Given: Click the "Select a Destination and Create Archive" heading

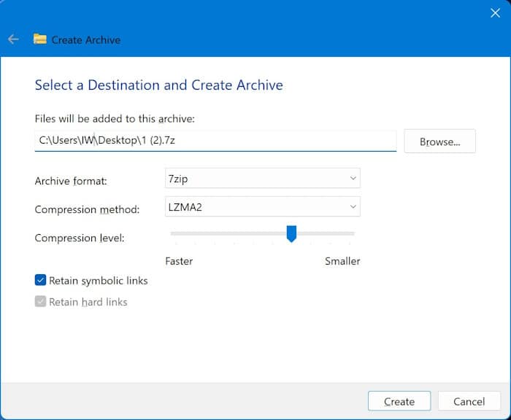Looking at the screenshot, I should tap(159, 85).
